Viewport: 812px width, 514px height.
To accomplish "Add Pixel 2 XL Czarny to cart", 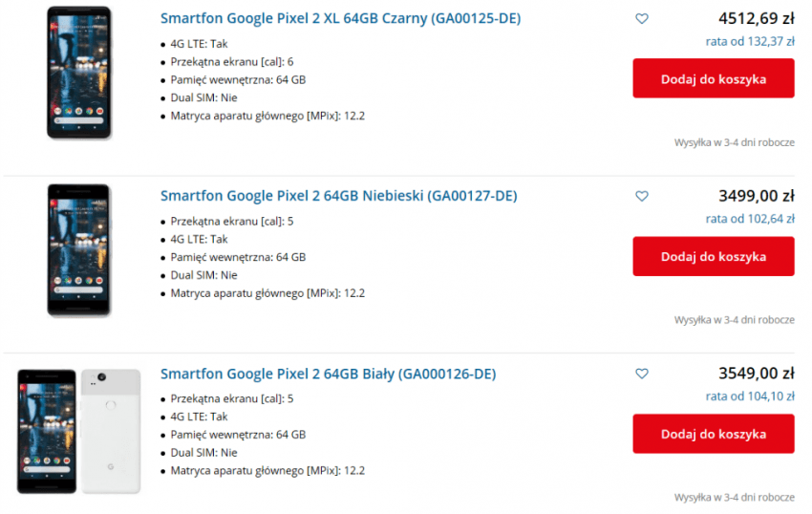I will [x=713, y=78].
